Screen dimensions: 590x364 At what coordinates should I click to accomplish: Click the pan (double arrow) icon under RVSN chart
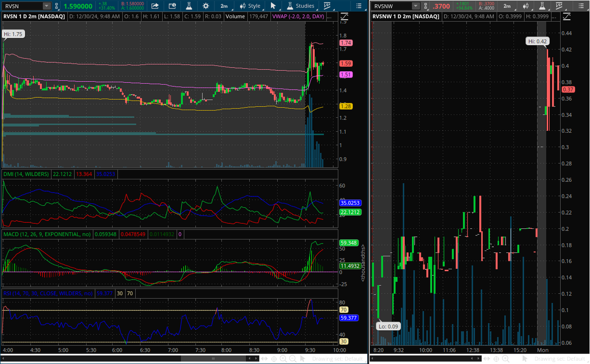pos(265,359)
